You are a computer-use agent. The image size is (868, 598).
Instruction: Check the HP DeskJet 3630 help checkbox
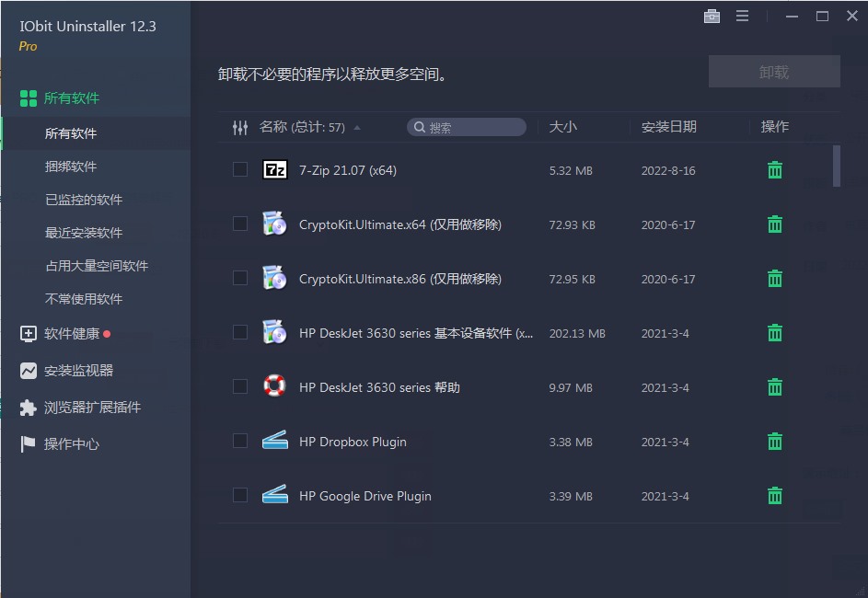click(x=240, y=387)
